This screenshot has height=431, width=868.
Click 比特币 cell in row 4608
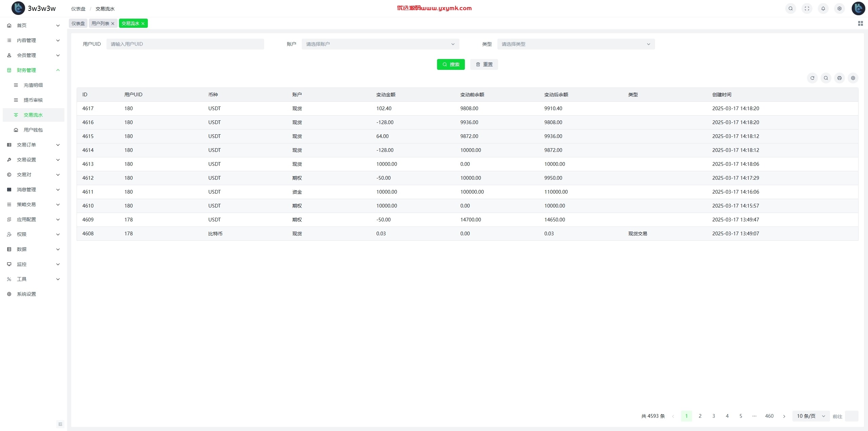(x=215, y=234)
